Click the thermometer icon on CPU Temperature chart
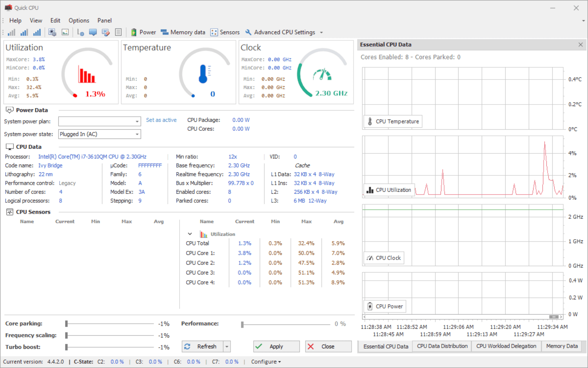The image size is (588, 368). (370, 121)
